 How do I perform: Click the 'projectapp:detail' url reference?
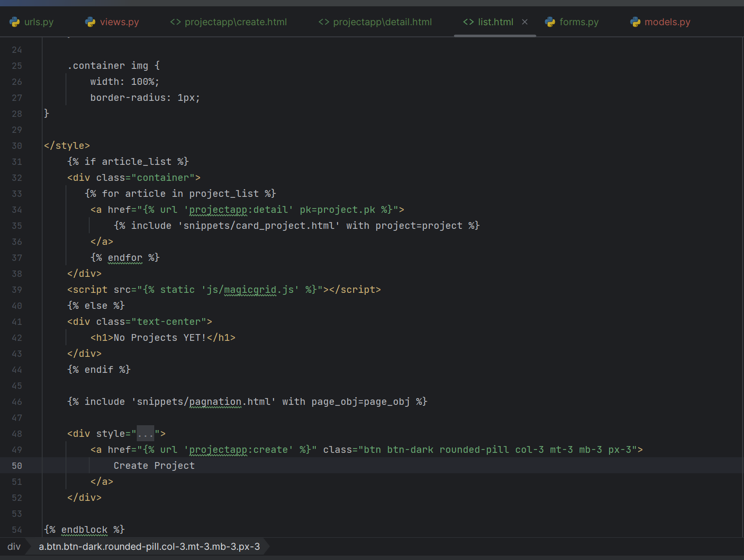pos(239,210)
